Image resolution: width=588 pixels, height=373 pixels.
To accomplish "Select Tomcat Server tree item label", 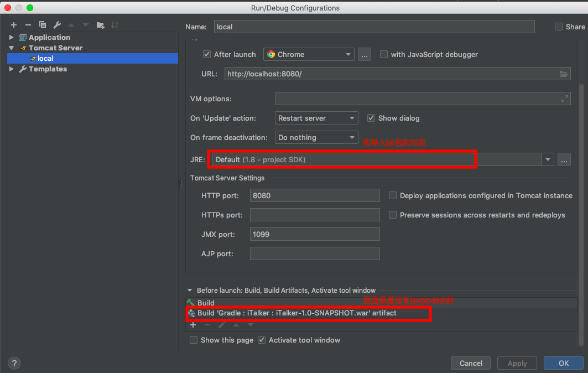I will pos(56,48).
